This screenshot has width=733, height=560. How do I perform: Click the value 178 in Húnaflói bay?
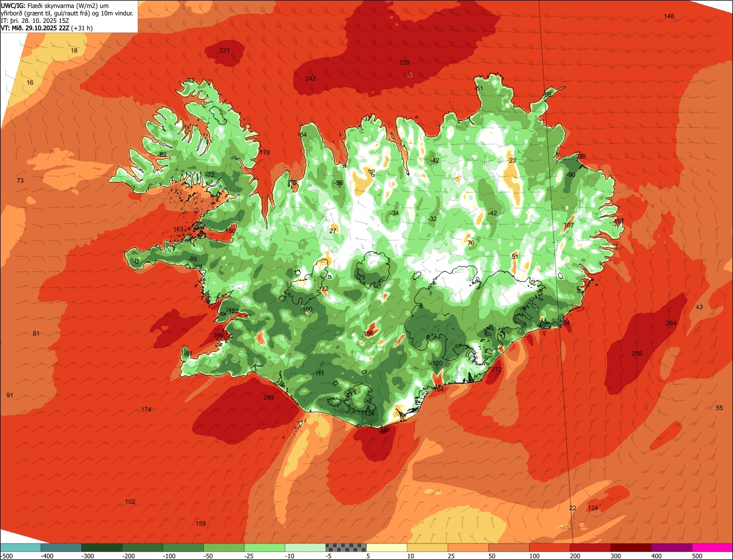(x=264, y=152)
